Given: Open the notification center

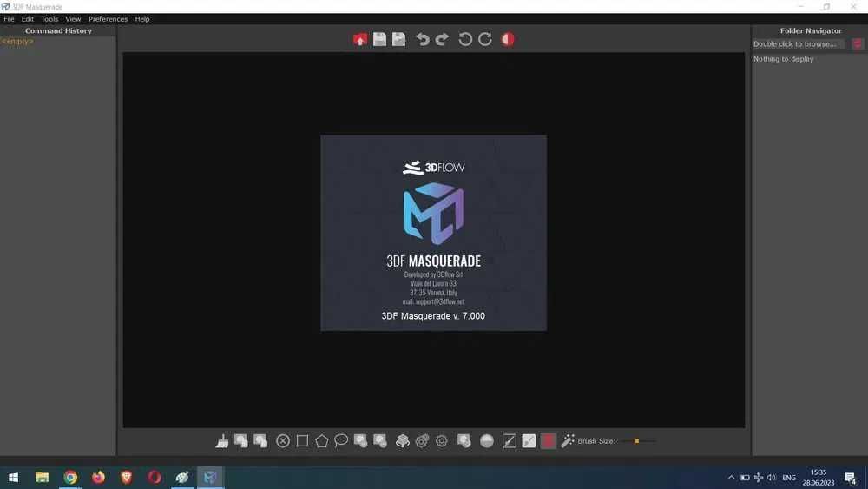Looking at the screenshot, I should pyautogui.click(x=851, y=478).
